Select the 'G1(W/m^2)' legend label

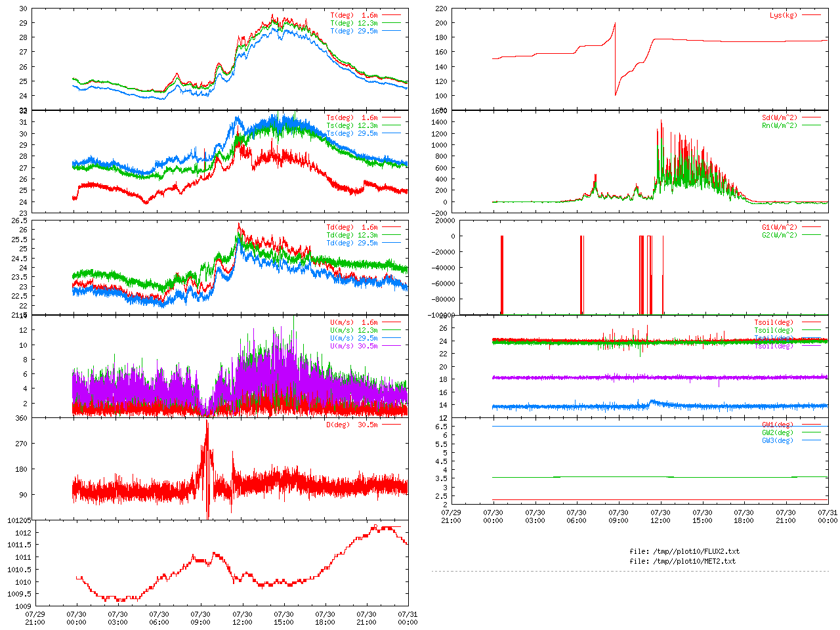pyautogui.click(x=780, y=228)
